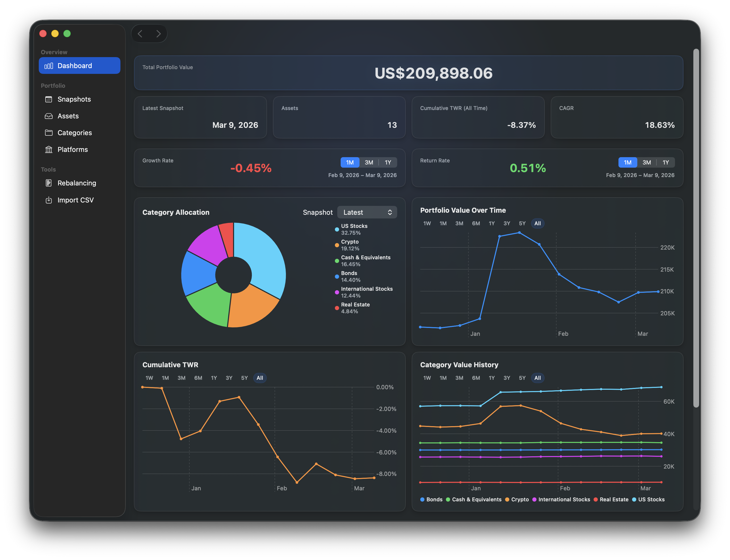The width and height of the screenshot is (730, 560).
Task: Click the Bonds legend entry
Action: coord(434,499)
